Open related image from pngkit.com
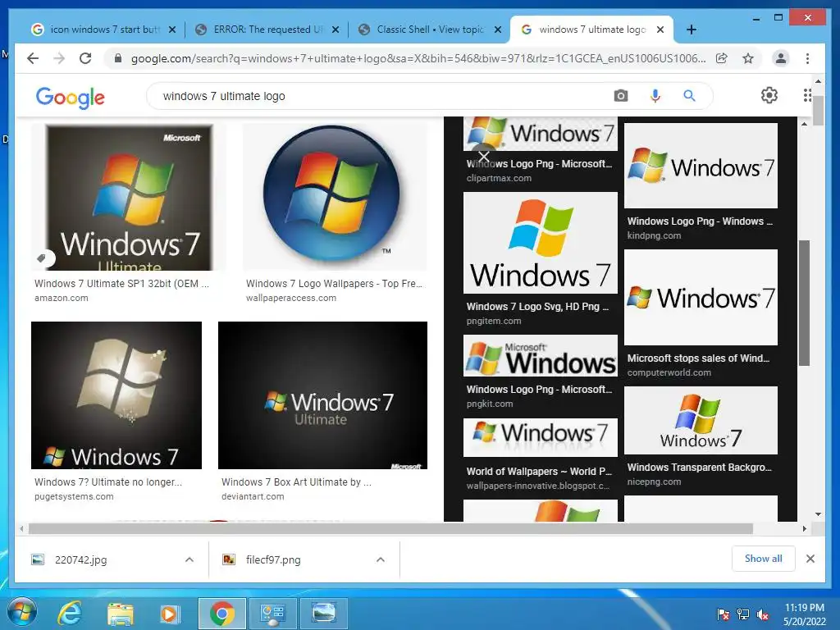Screen dimensions: 840x630 click(540, 356)
